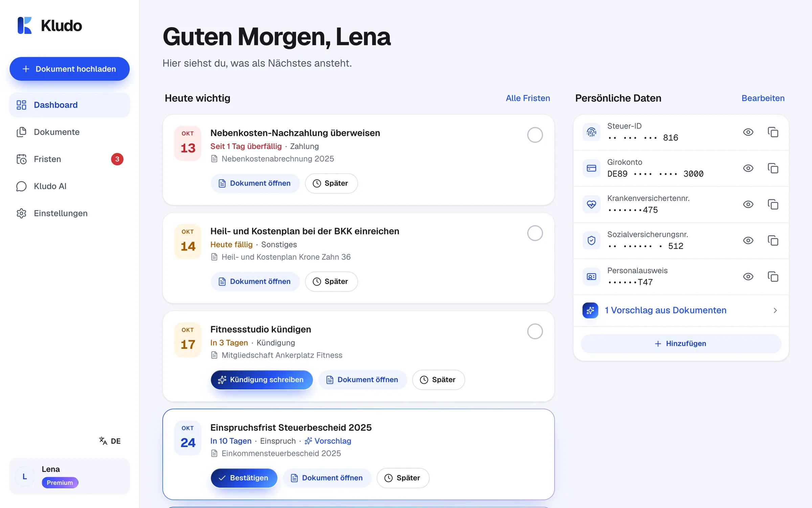Click the OKT 24 date badge
Viewport: 812px width, 508px height.
pyautogui.click(x=188, y=438)
